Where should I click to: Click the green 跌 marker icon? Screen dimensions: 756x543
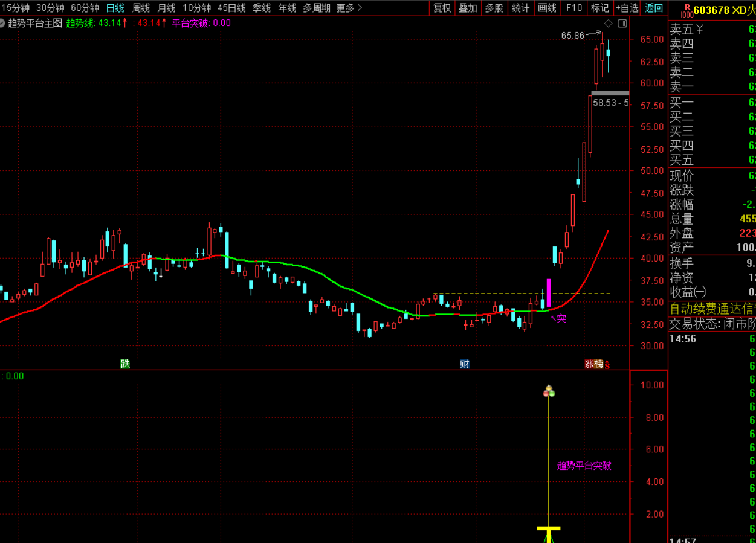click(x=125, y=364)
